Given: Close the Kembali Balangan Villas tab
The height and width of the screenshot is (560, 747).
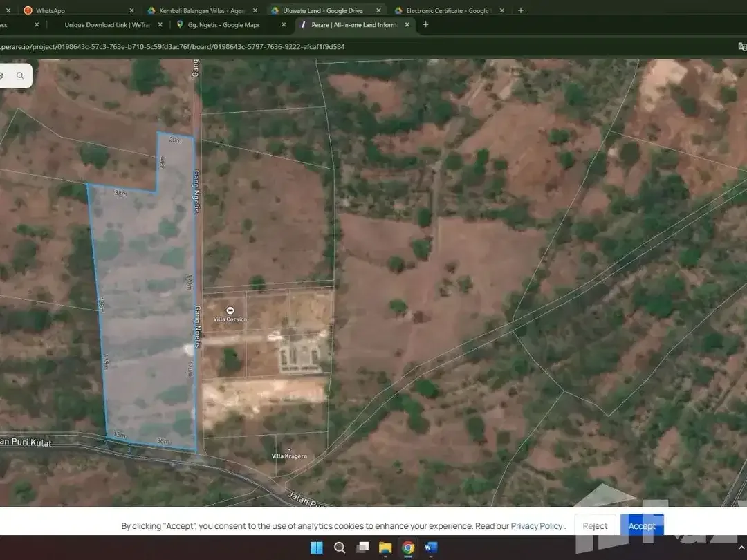Looking at the screenshot, I should (x=255, y=10).
